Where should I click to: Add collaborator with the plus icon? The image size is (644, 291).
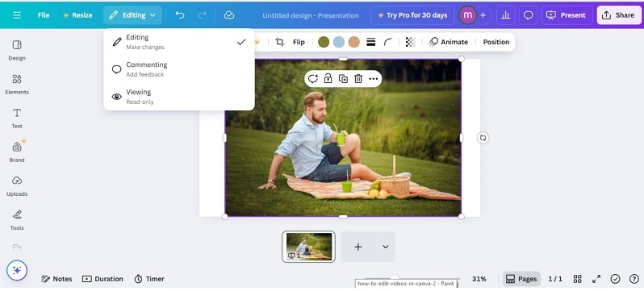click(483, 15)
